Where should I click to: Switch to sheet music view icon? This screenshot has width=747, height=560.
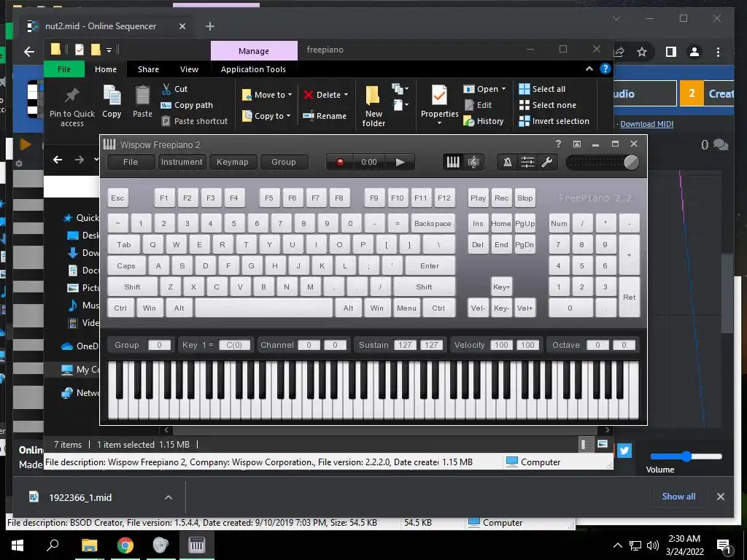pyautogui.click(x=473, y=163)
